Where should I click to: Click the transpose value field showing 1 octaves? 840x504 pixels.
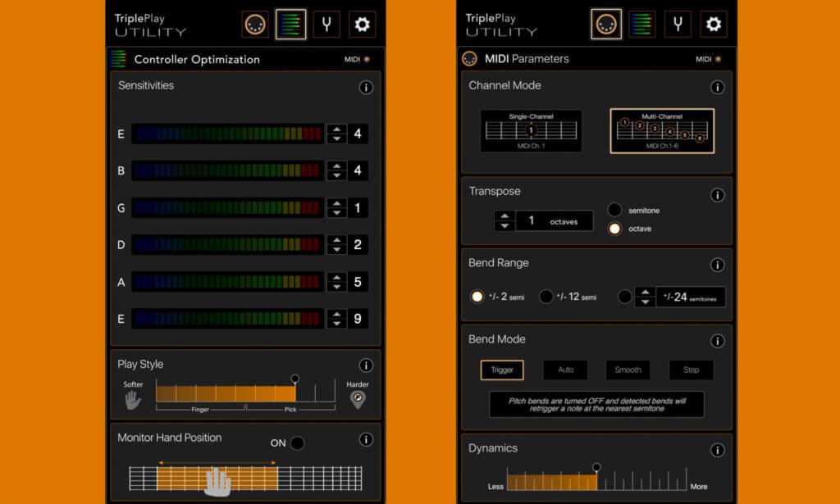(x=555, y=221)
